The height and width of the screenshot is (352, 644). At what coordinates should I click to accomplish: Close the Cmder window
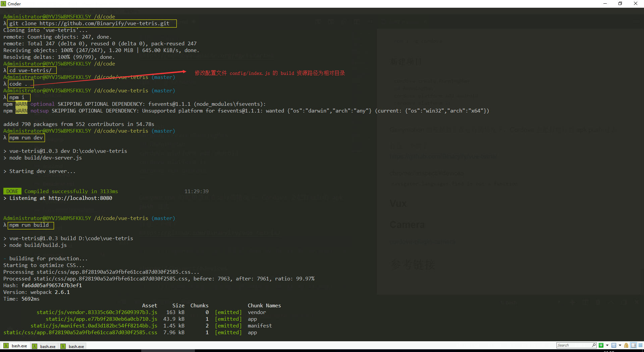636,4
